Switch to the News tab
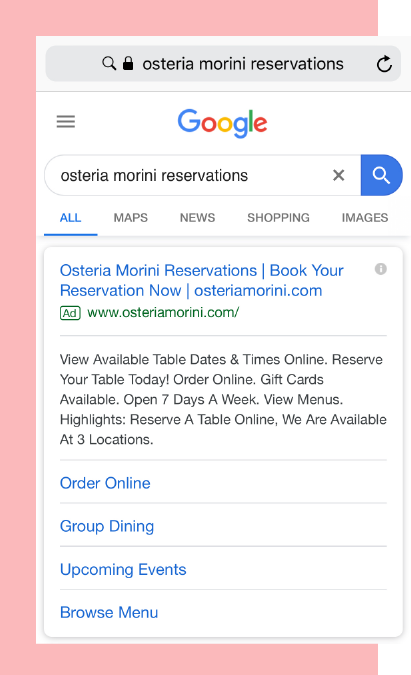 197,217
